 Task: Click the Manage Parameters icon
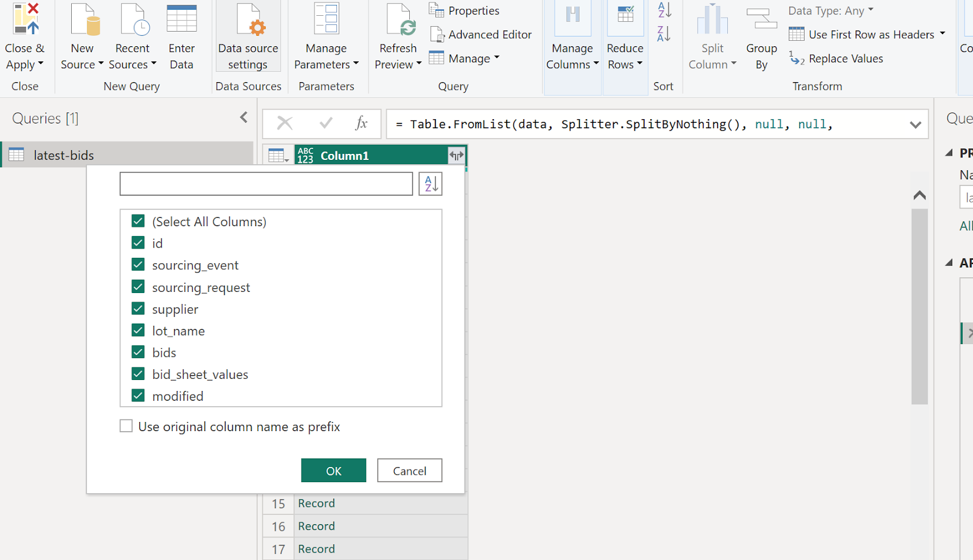pyautogui.click(x=327, y=19)
